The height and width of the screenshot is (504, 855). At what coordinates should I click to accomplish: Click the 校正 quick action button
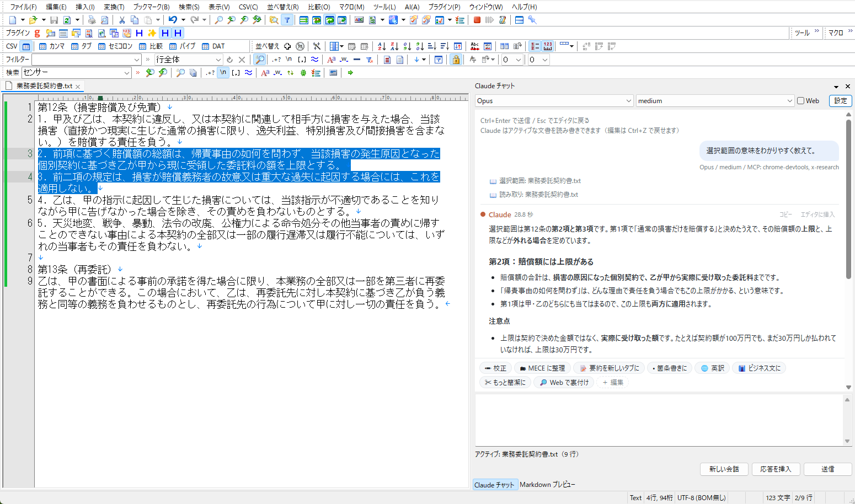[495, 368]
